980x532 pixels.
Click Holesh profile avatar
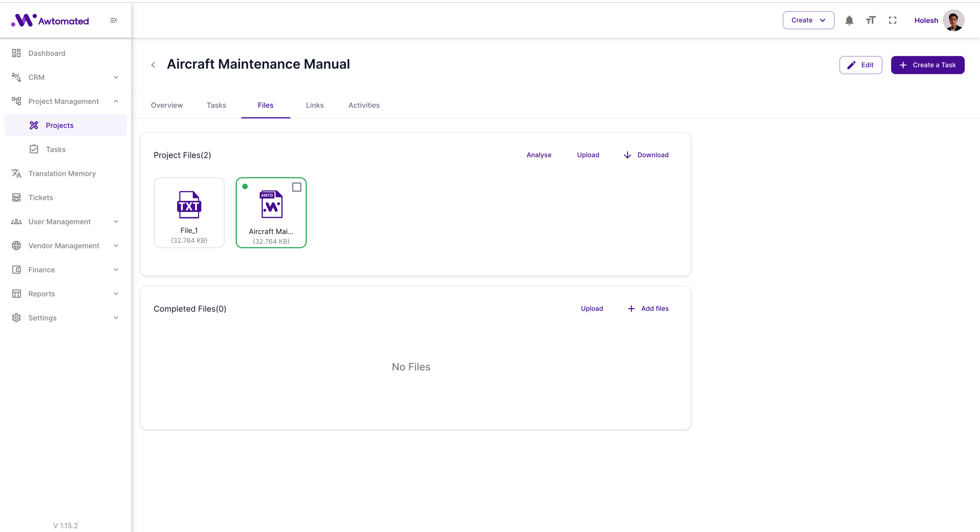[x=953, y=21]
